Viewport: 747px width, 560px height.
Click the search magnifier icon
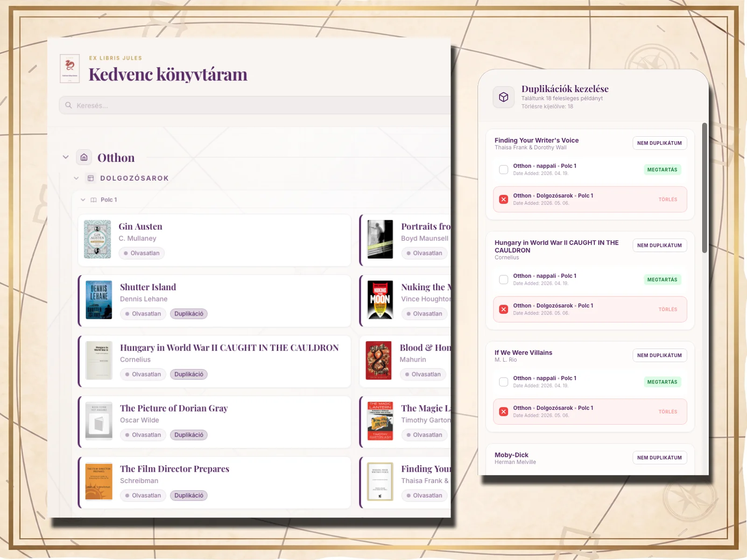tap(69, 105)
